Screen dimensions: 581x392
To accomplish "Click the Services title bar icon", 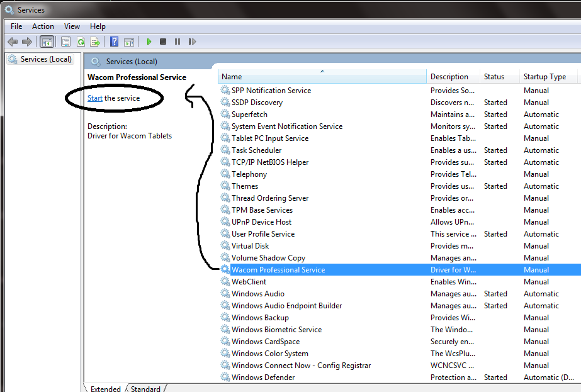I will coord(9,9).
